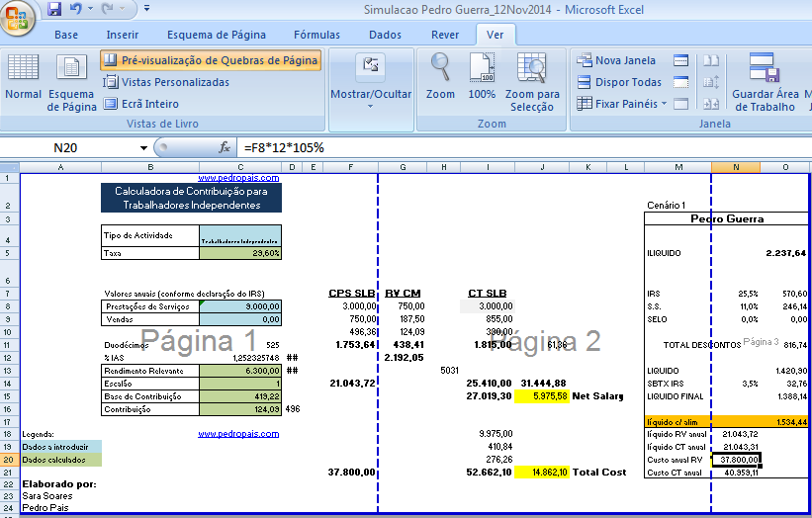812x518 pixels.
Task: Select the Dados a introduzir legend cell
Action: pyautogui.click(x=61, y=447)
